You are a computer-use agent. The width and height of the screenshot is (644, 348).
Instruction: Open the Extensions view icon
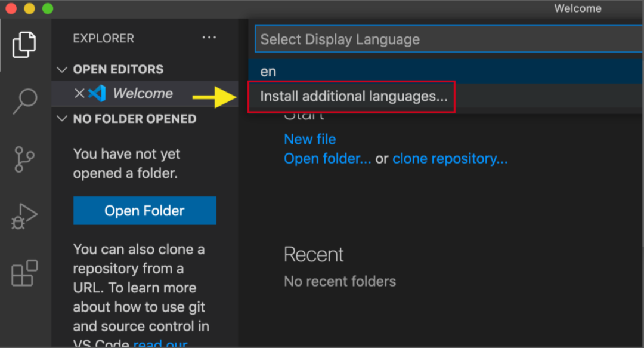click(24, 273)
